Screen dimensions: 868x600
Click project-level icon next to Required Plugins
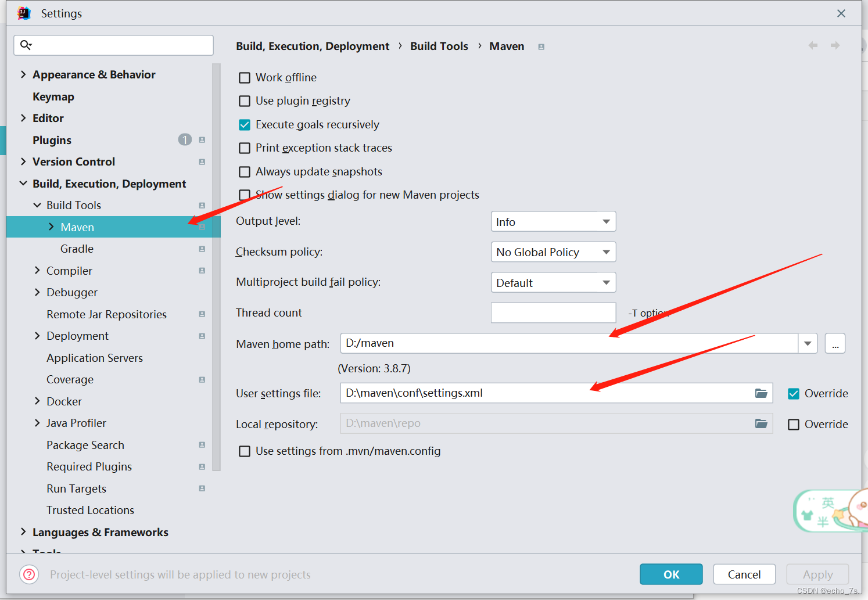click(202, 467)
